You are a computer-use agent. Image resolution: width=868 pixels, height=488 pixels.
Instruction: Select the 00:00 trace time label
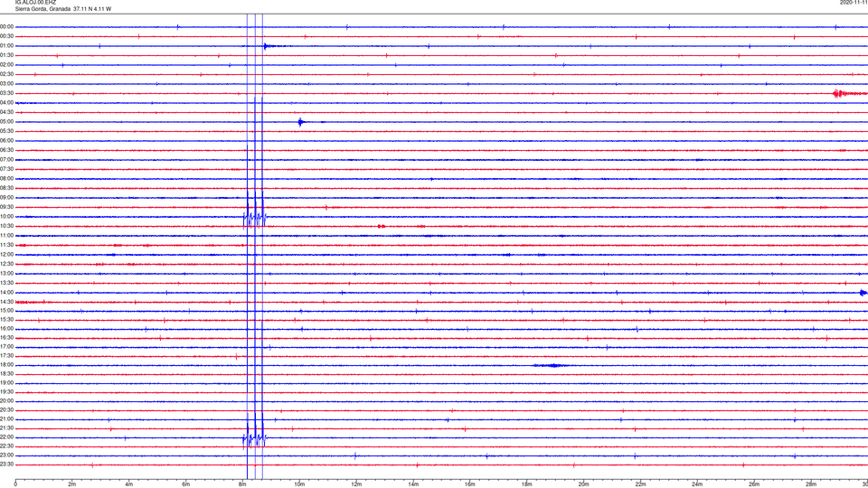pos(6,26)
